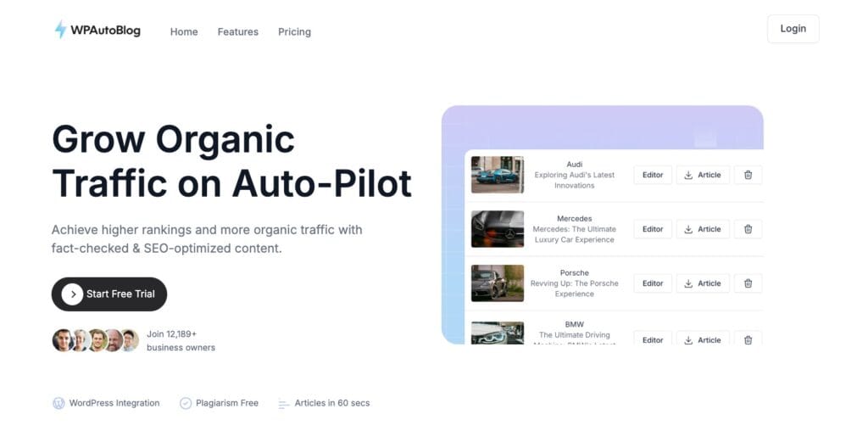Open the Home navigation item
868x448 pixels.
click(184, 31)
